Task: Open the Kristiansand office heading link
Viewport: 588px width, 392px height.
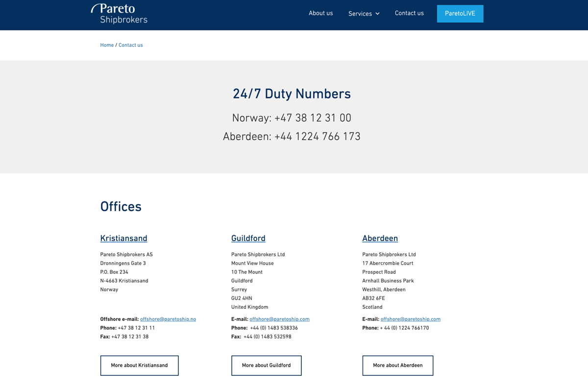Action: [x=123, y=239]
